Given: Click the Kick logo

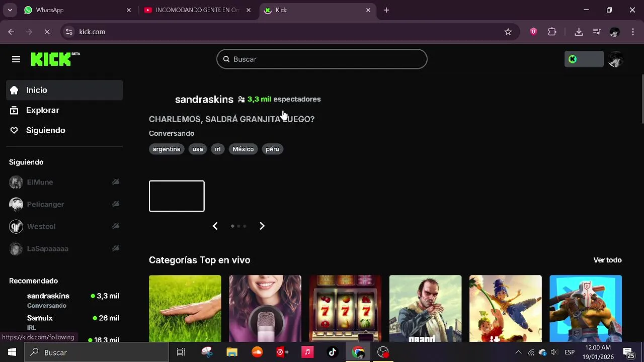Looking at the screenshot, I should [55, 59].
